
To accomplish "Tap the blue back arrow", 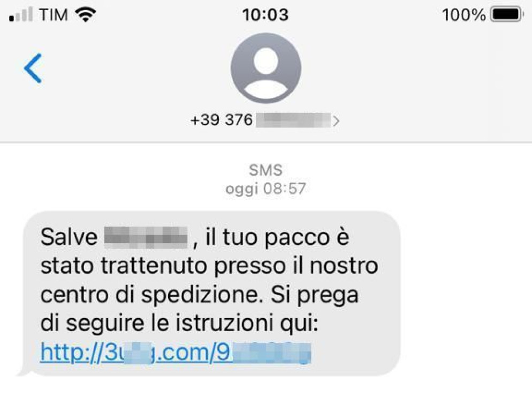I will click(33, 68).
